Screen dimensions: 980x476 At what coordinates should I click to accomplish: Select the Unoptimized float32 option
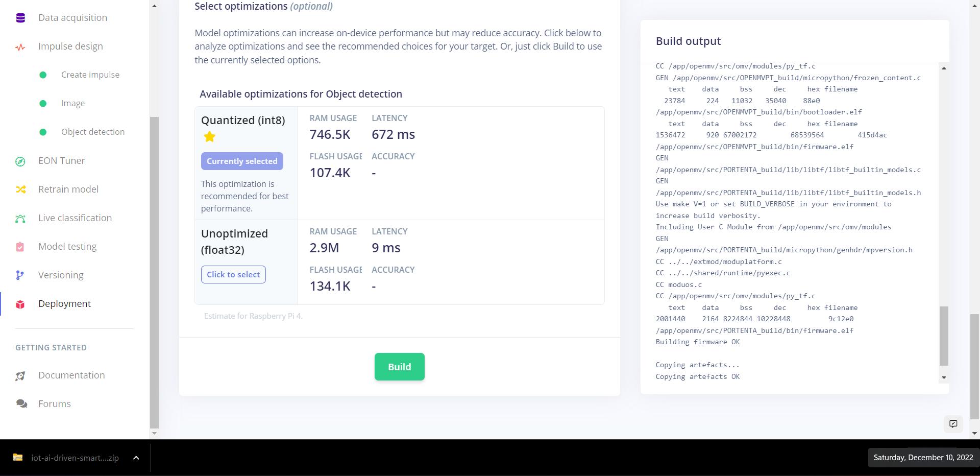click(233, 275)
